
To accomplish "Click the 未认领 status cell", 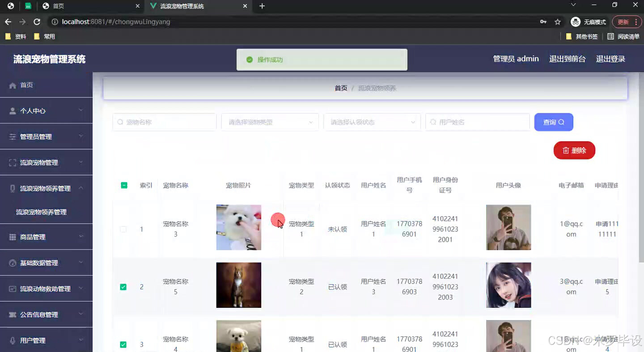I will point(337,229).
